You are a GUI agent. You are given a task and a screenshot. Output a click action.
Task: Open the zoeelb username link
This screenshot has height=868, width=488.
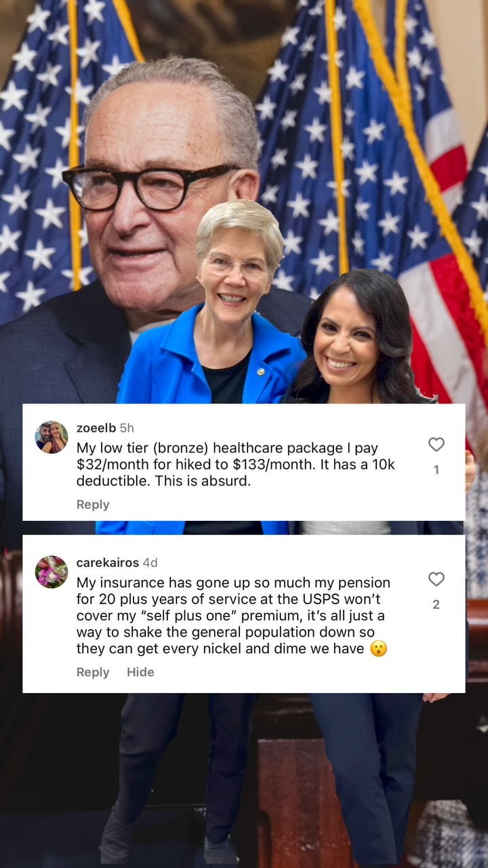pos(96,428)
